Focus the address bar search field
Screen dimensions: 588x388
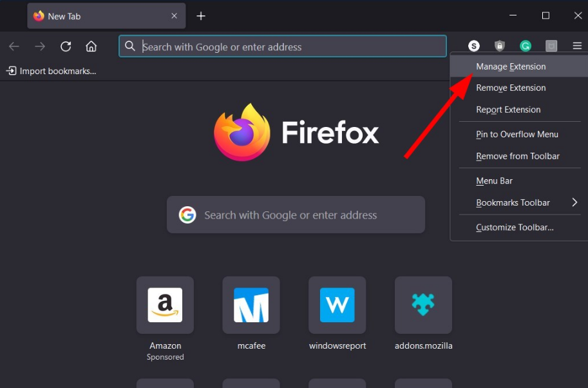[282, 46]
